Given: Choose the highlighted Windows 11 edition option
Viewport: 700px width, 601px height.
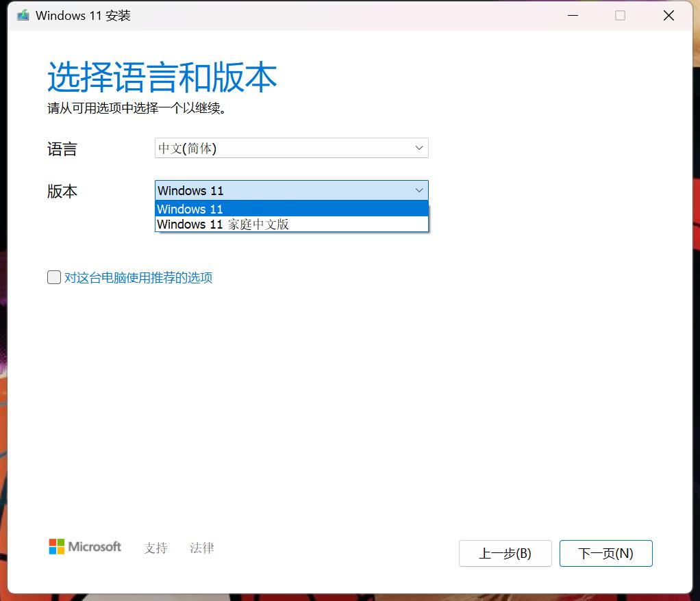Looking at the screenshot, I should pos(226,209).
